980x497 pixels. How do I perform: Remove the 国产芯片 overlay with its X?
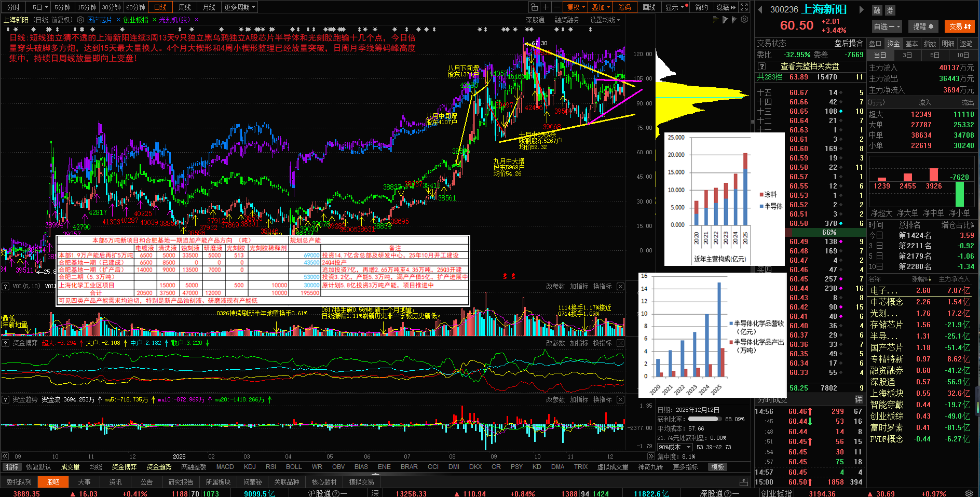click(x=118, y=20)
